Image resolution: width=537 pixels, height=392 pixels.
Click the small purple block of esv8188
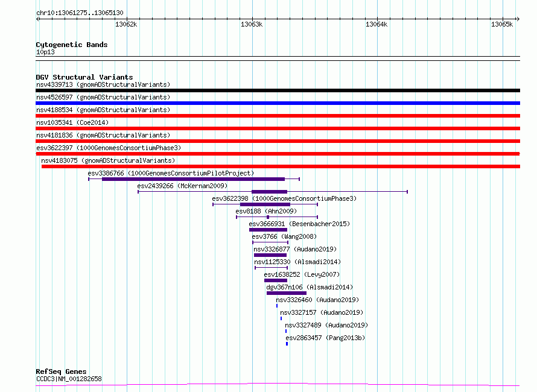pyautogui.click(x=268, y=217)
